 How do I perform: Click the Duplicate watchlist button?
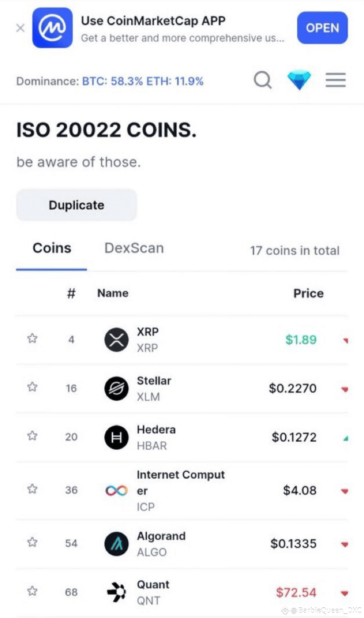tap(76, 205)
